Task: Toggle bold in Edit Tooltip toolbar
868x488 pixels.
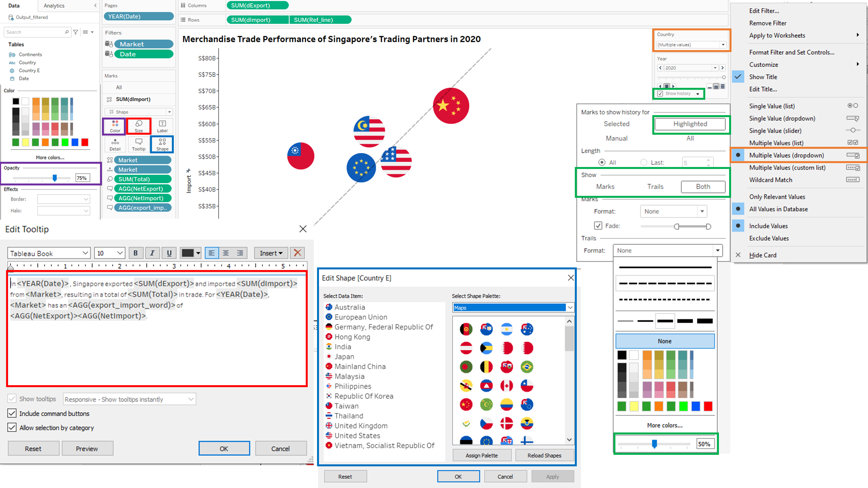Action: pyautogui.click(x=135, y=253)
